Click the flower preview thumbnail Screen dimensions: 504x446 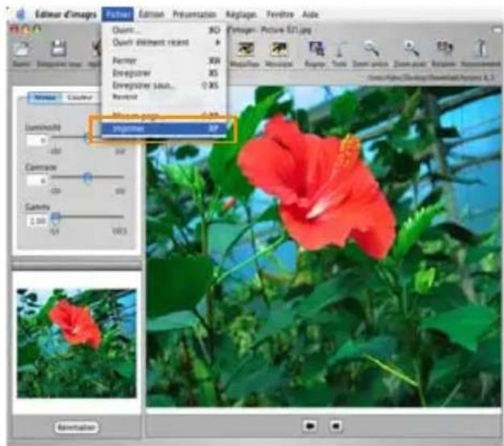76,343
